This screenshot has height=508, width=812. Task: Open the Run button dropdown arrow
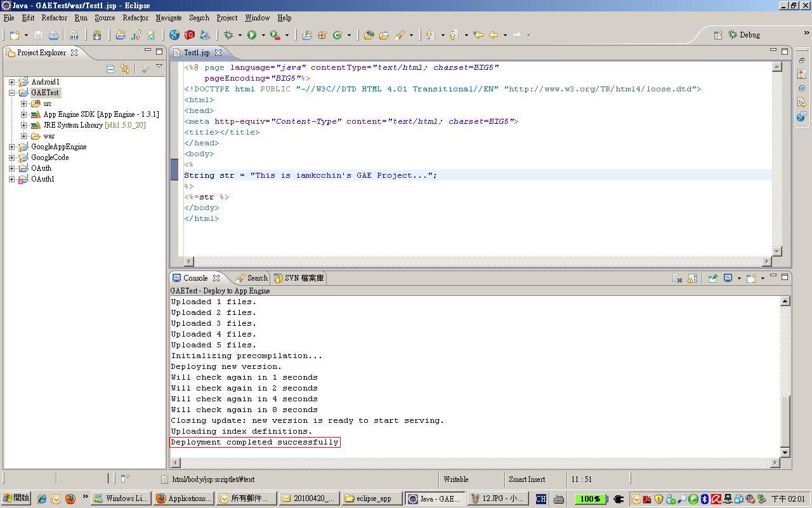pyautogui.click(x=263, y=36)
